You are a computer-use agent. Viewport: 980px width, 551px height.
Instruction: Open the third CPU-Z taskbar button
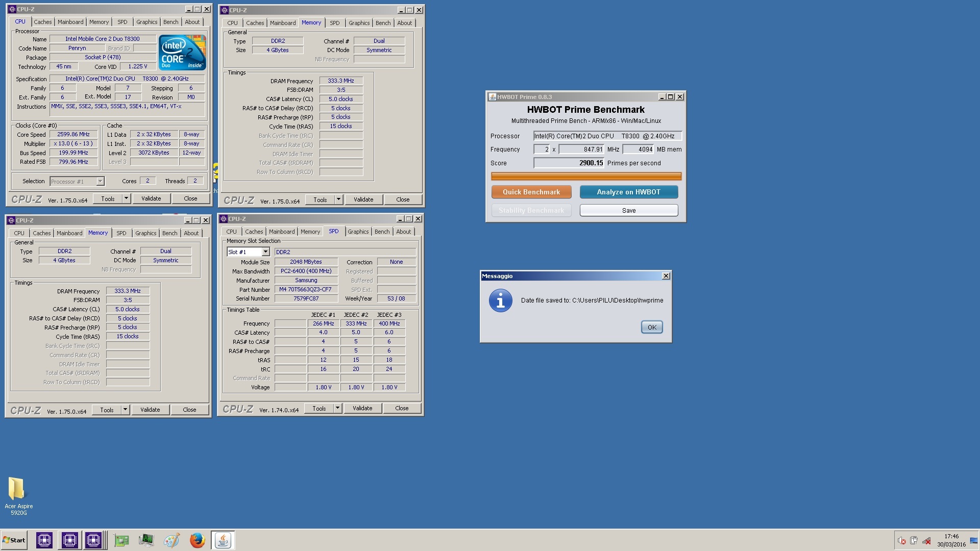point(94,540)
